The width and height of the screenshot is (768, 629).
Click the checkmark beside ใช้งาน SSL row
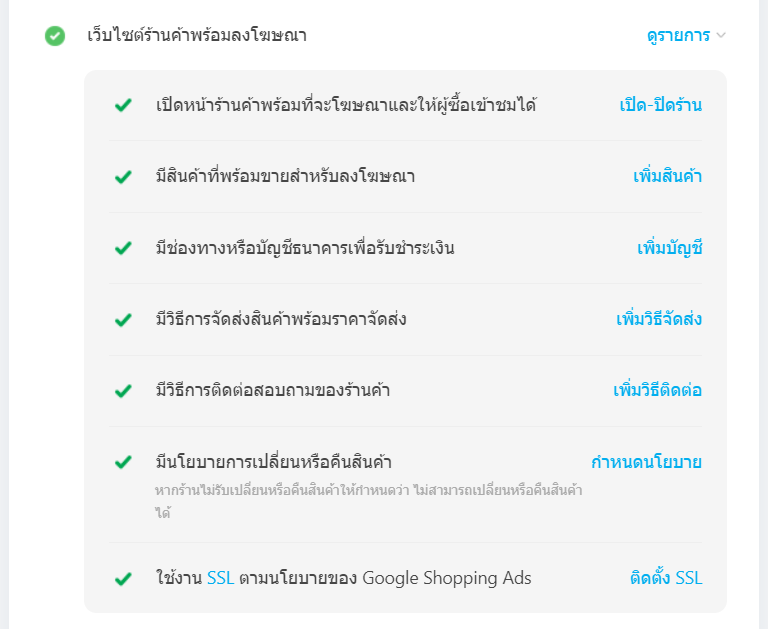123,578
